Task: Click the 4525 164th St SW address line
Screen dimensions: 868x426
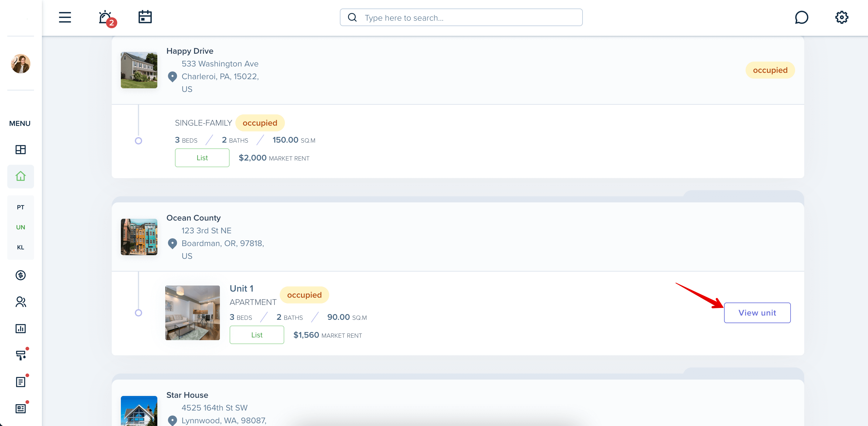Action: click(x=214, y=408)
